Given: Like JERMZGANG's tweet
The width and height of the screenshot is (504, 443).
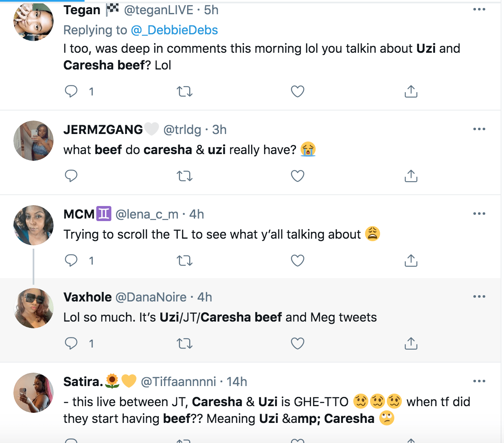Looking at the screenshot, I should pos(298,176).
